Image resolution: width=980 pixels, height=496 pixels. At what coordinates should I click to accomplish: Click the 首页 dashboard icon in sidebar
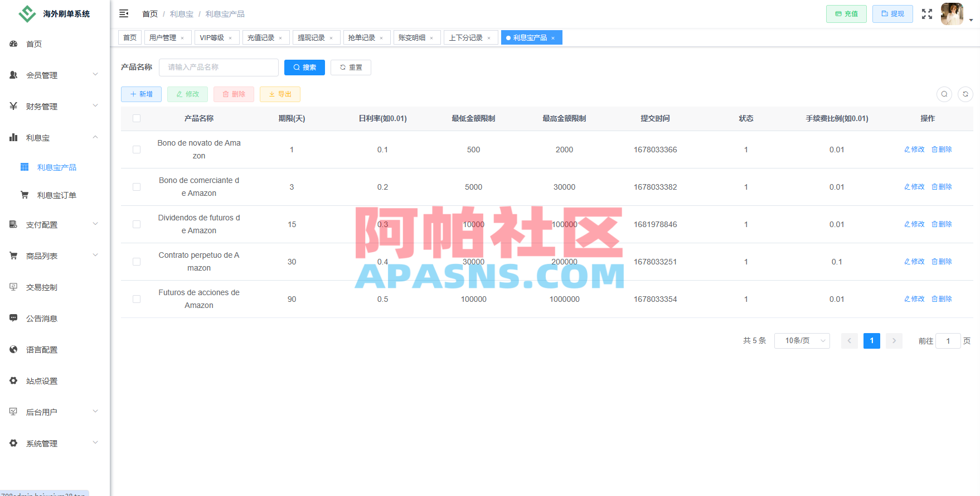coord(13,44)
